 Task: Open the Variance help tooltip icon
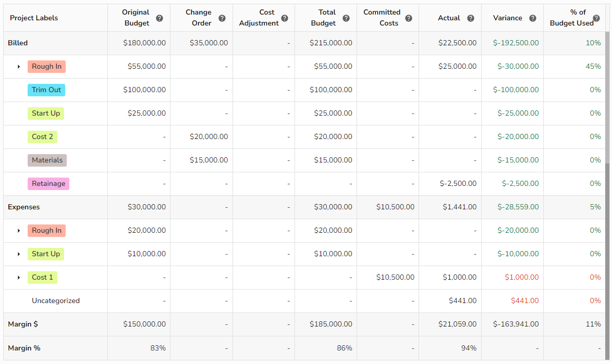(x=533, y=18)
